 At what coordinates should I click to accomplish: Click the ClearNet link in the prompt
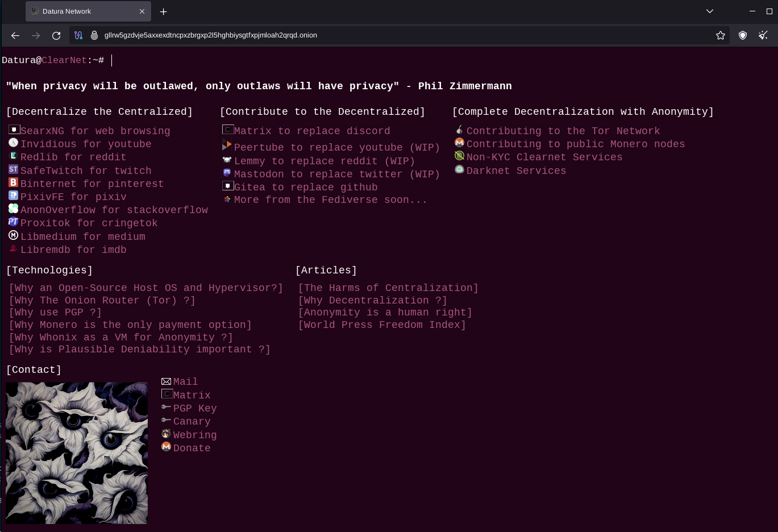(64, 60)
